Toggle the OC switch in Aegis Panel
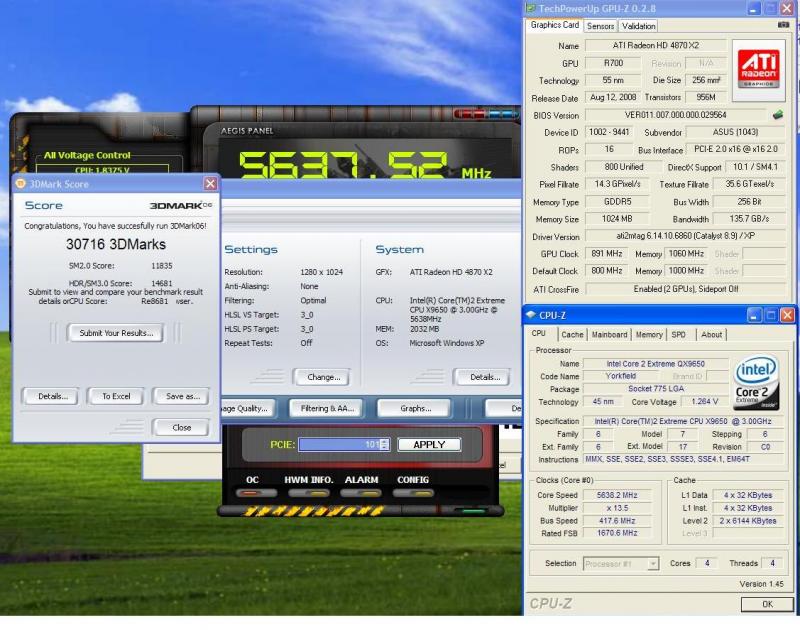 coord(256,493)
